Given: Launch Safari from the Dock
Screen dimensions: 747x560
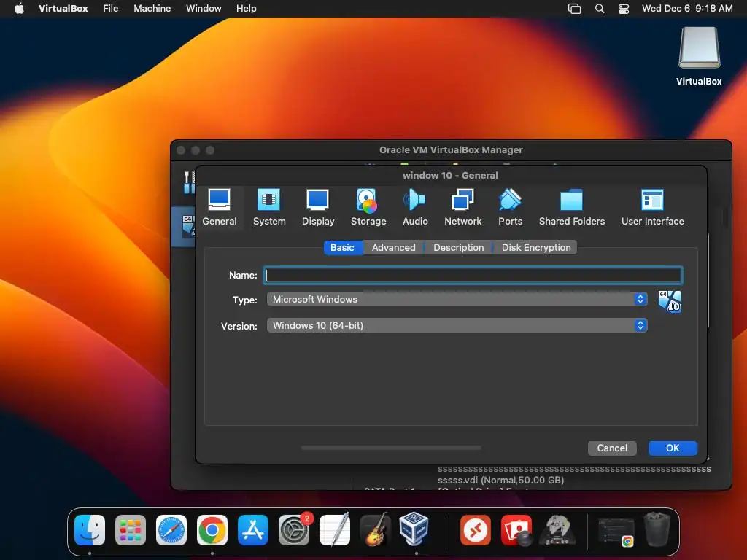Looking at the screenshot, I should [171, 529].
